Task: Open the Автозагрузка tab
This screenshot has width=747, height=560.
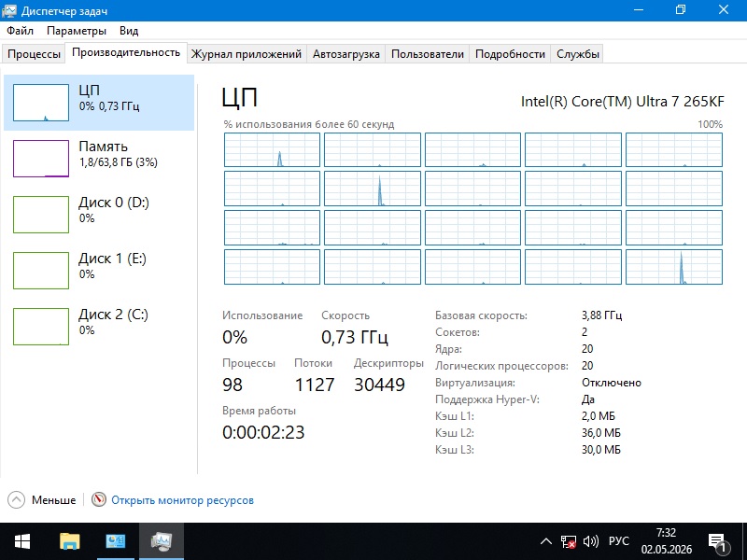Action: [346, 54]
